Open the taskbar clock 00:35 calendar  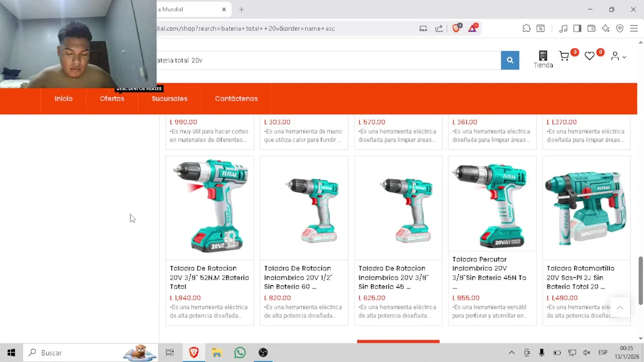click(626, 352)
